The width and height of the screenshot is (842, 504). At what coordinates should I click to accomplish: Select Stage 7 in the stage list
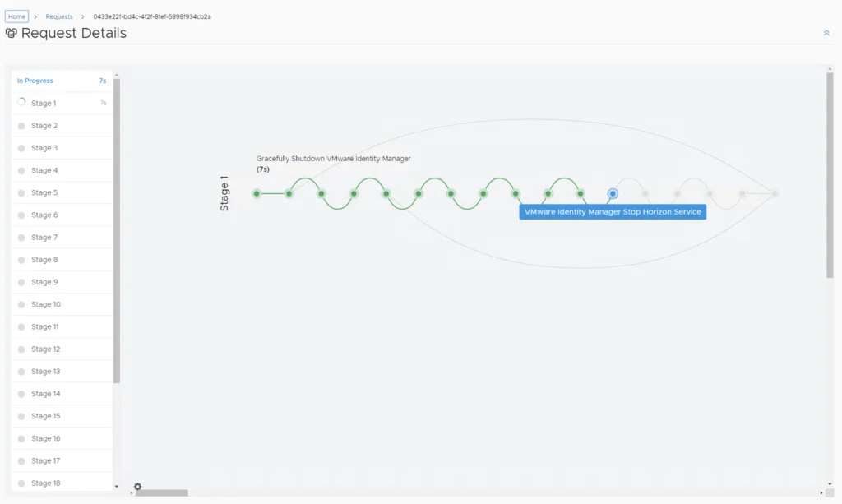62,238
